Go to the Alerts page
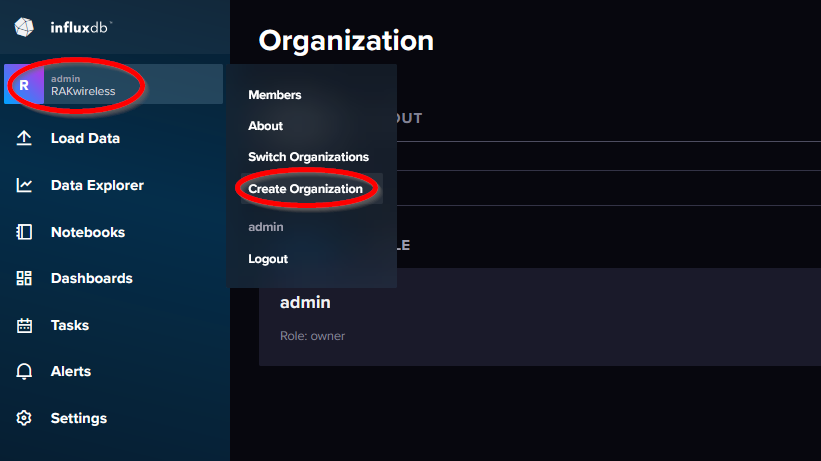The image size is (821, 461). pyautogui.click(x=71, y=371)
